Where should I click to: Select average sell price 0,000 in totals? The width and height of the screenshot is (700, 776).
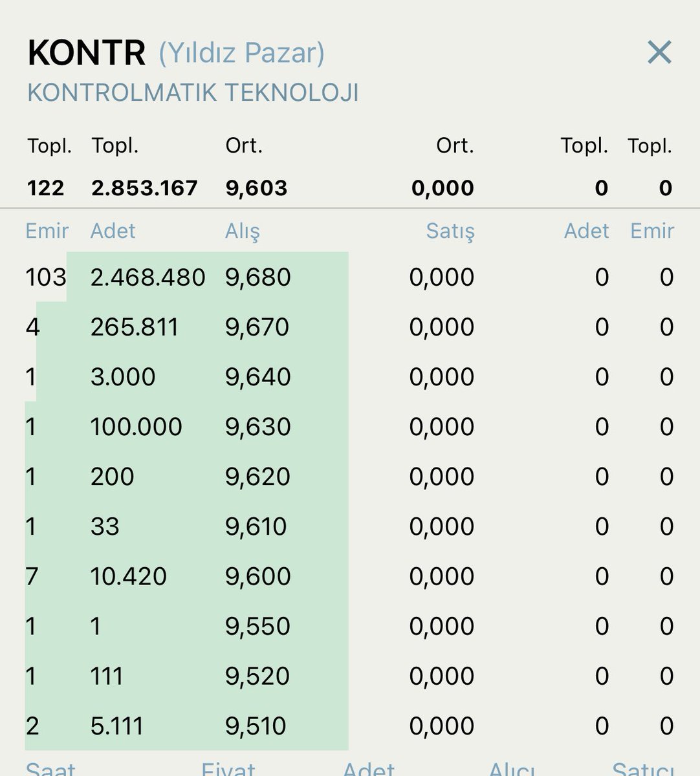[443, 188]
